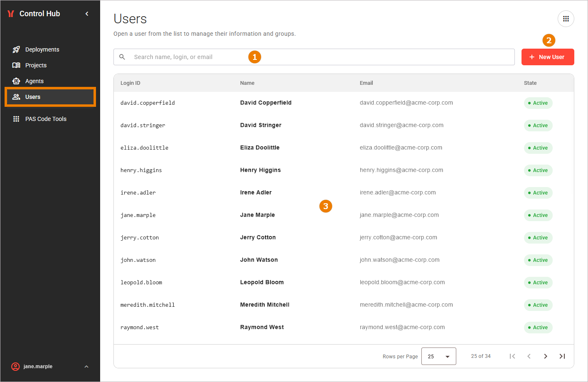Click the Users people icon in sidebar
Viewport: 588px width, 382px height.
point(16,97)
